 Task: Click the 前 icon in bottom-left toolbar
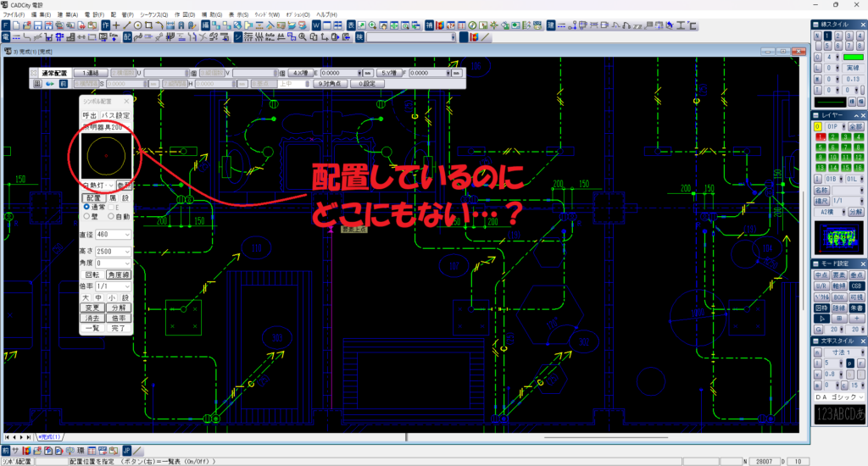coord(6,451)
